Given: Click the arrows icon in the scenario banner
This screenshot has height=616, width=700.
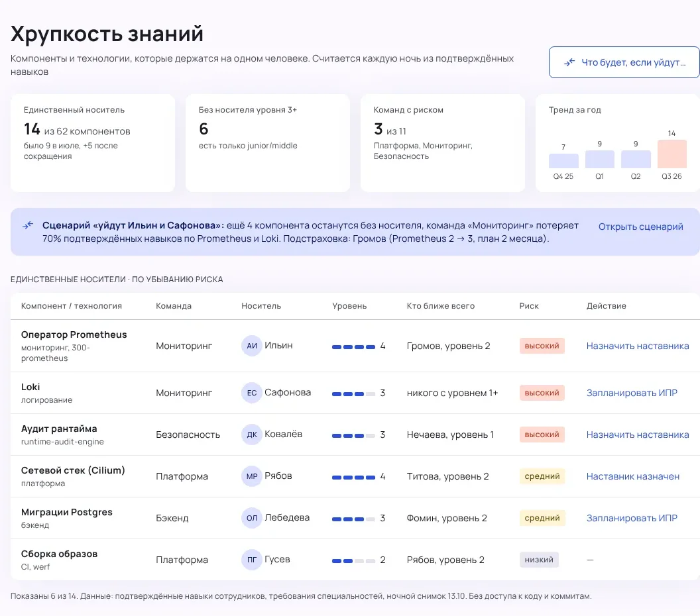Looking at the screenshot, I should (x=28, y=226).
